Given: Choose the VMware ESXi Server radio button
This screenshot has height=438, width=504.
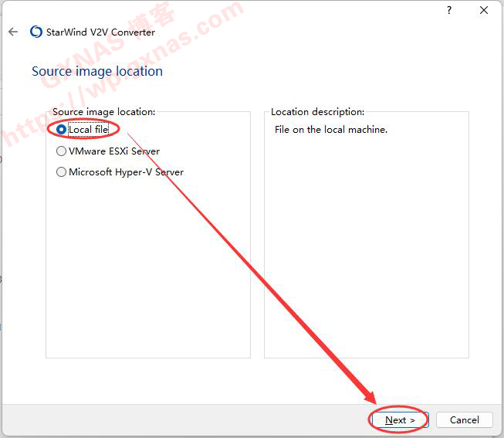Looking at the screenshot, I should click(x=62, y=151).
